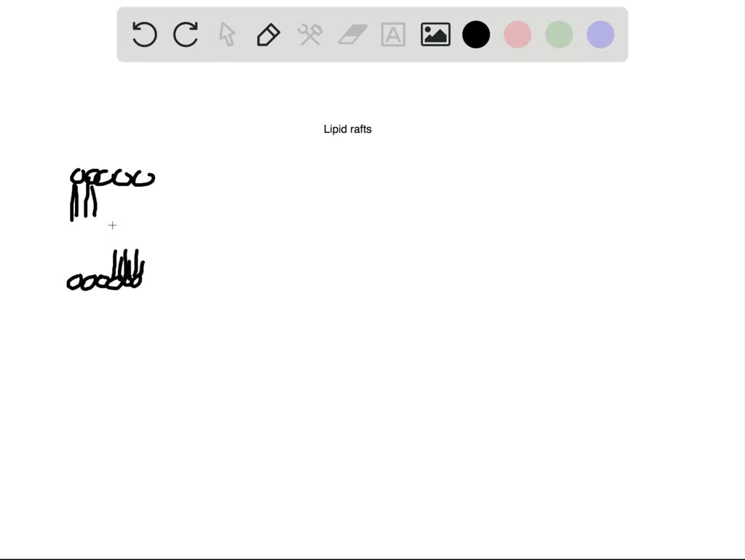Insert a picture with the image icon
Screen dimensions: 745x560
click(435, 34)
